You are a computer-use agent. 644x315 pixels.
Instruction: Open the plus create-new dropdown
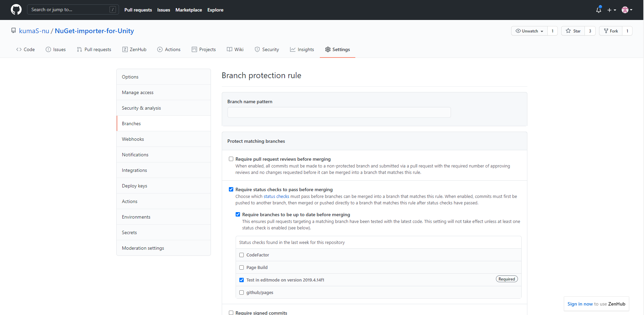611,10
